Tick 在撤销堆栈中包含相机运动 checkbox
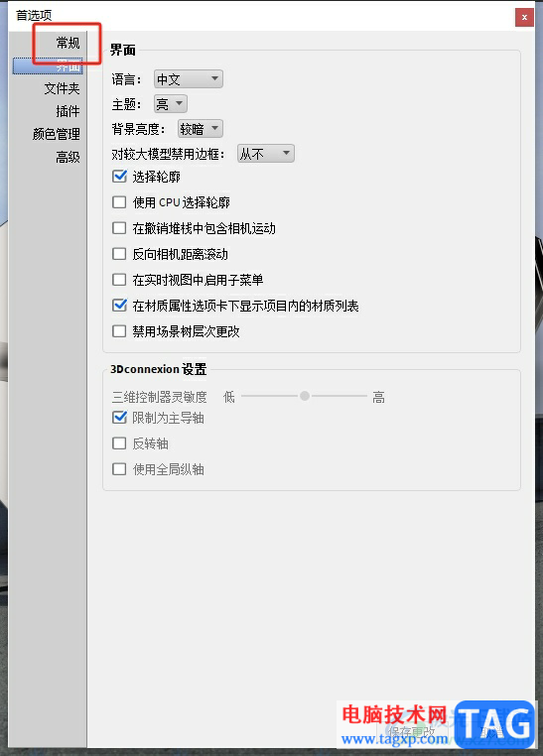Screen dimensions: 543x756 click(119, 228)
